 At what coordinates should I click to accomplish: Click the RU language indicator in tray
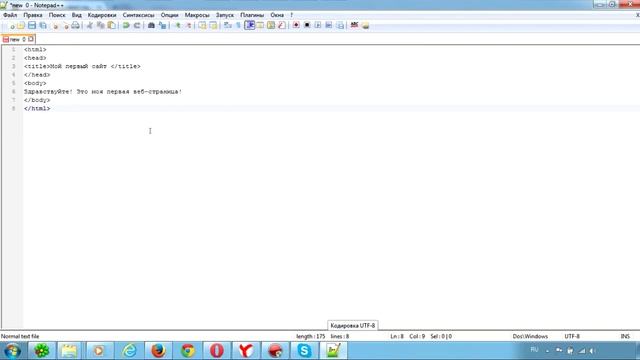click(x=534, y=350)
